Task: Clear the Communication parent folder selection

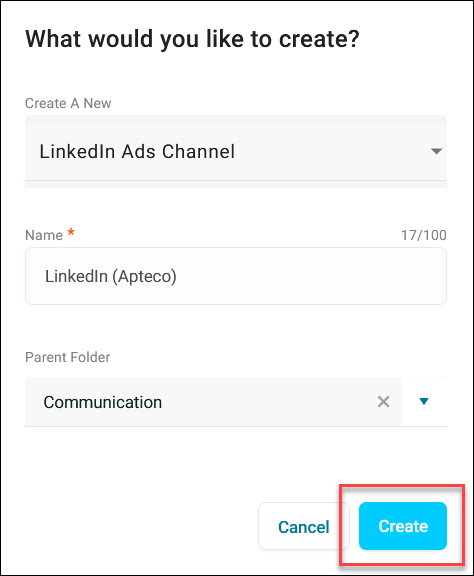Action: pyautogui.click(x=383, y=402)
